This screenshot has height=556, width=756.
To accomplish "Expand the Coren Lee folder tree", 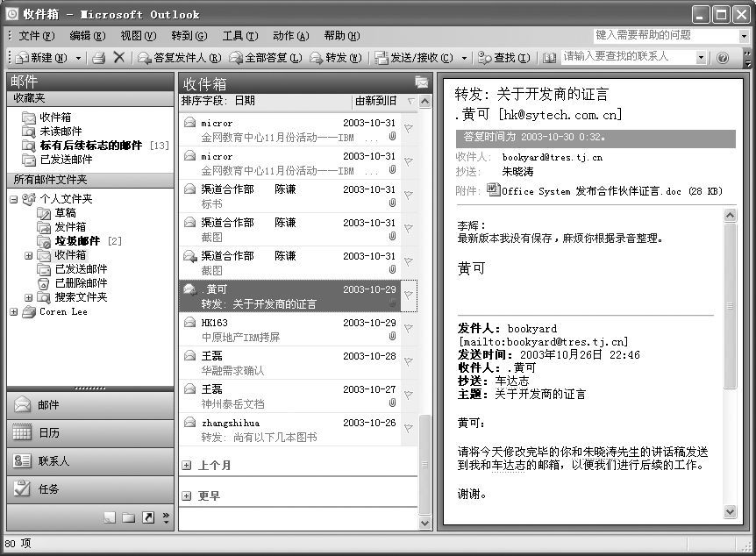I will click(x=14, y=312).
